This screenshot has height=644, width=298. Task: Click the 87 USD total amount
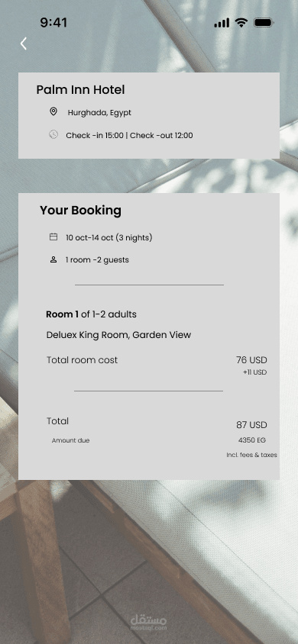pos(251,425)
